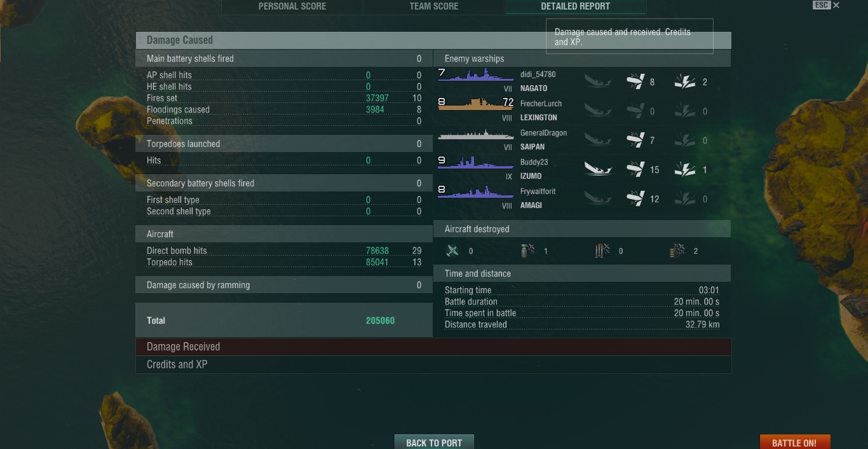The width and height of the screenshot is (868, 449).
Task: Click the Amagi aircraft bomb hits icon
Action: [x=635, y=198]
